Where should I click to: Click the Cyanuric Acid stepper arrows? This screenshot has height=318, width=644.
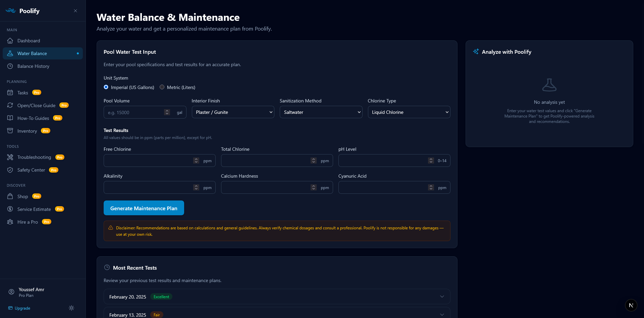tap(431, 187)
